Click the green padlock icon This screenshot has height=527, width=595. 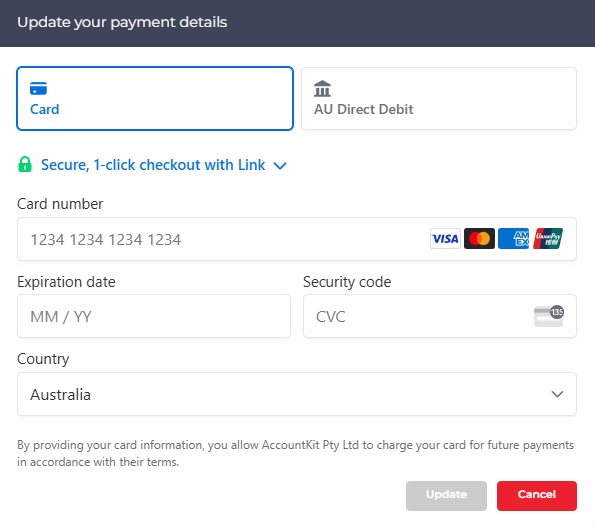pos(25,164)
